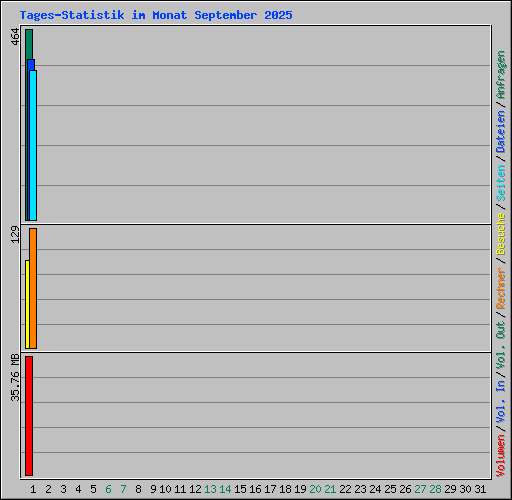
Task: Click green weekend day label '28'
Action: (435, 489)
